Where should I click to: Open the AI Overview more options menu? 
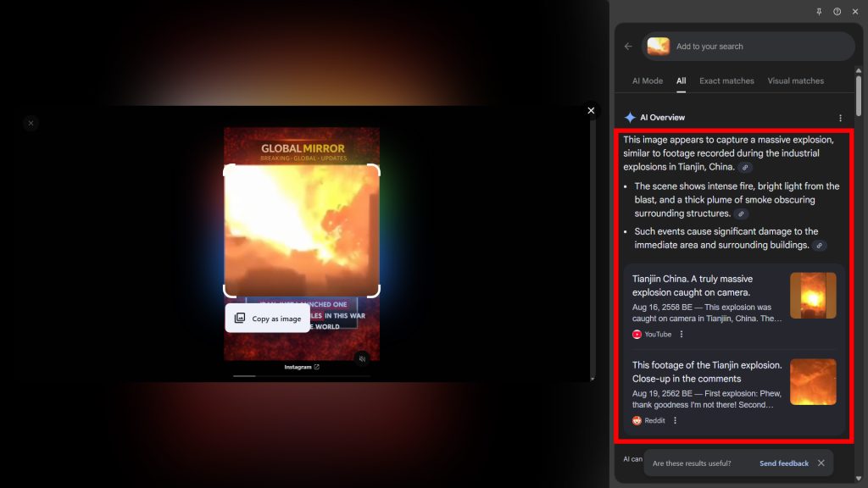(840, 118)
